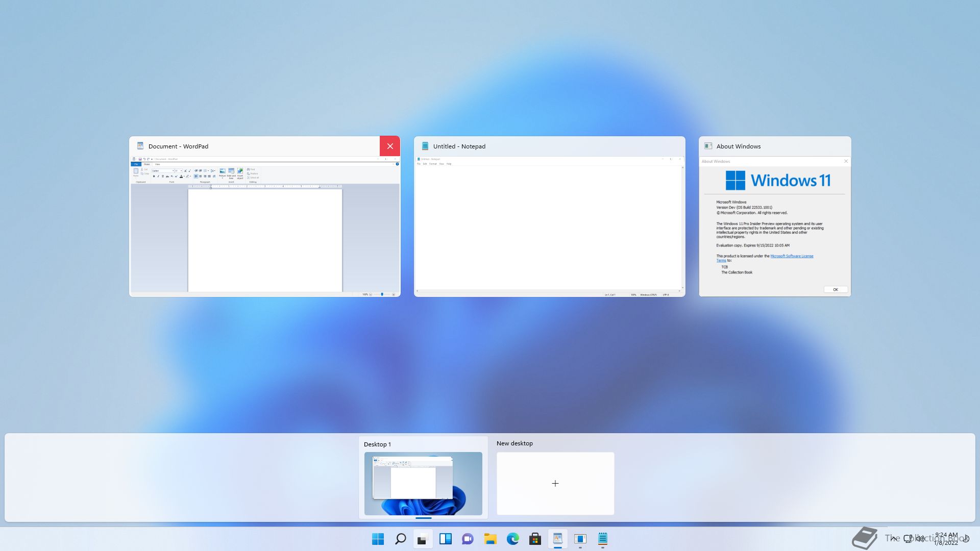Open taskbar Search magnifier icon
980x551 pixels.
pyautogui.click(x=401, y=539)
